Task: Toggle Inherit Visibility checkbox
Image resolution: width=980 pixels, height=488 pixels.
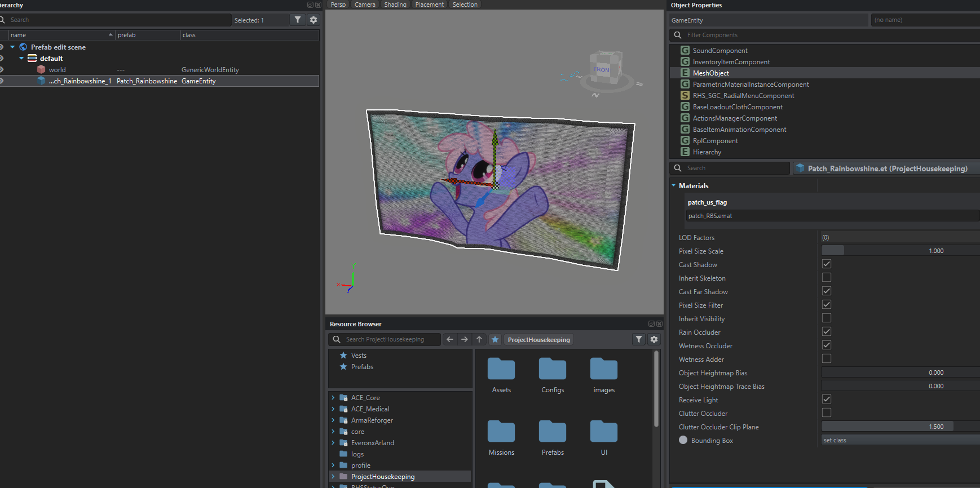Action: click(827, 318)
